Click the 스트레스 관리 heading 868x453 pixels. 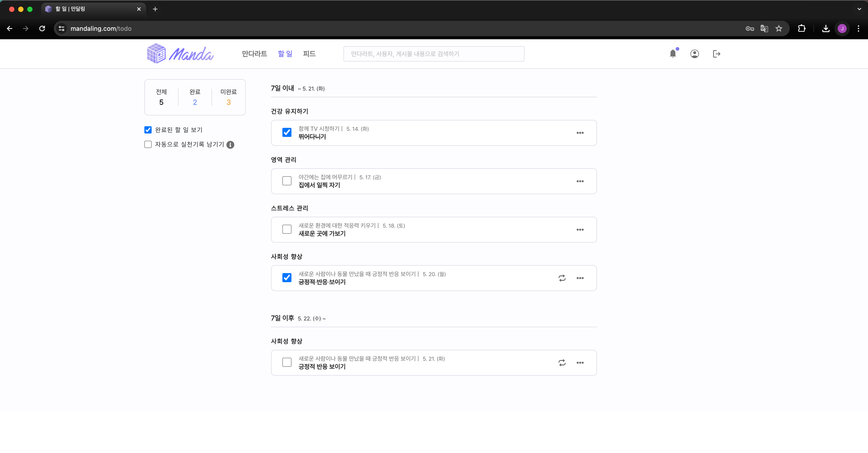click(x=289, y=208)
